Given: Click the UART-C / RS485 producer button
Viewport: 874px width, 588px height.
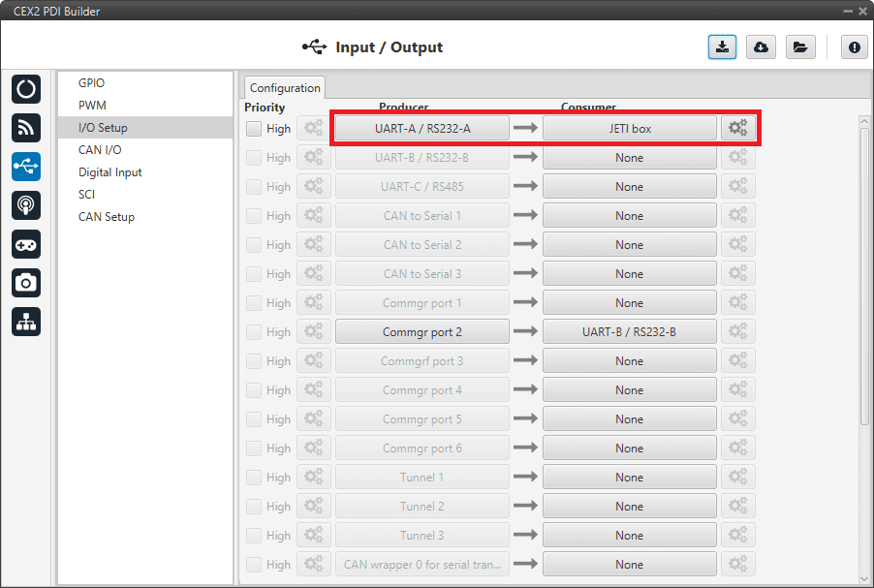Looking at the screenshot, I should (421, 186).
